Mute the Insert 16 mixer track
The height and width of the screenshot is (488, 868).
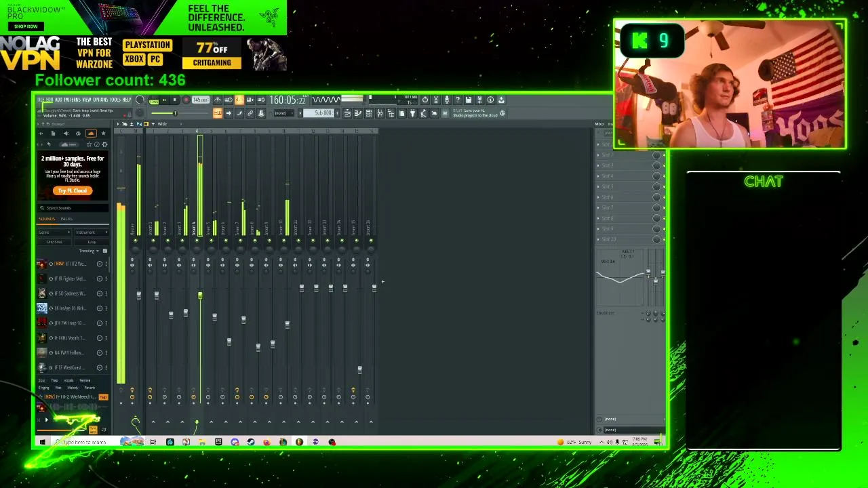tap(370, 241)
